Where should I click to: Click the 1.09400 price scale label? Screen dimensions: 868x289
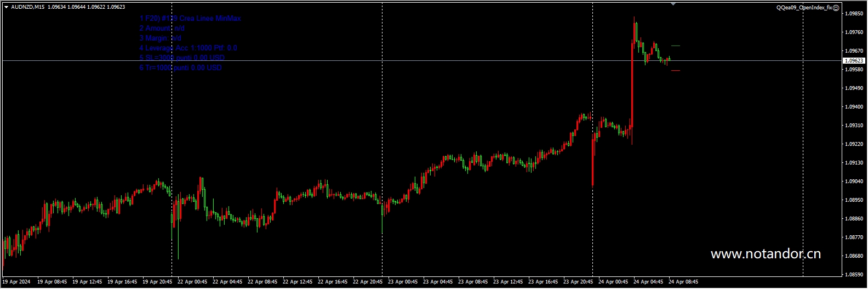coord(854,107)
